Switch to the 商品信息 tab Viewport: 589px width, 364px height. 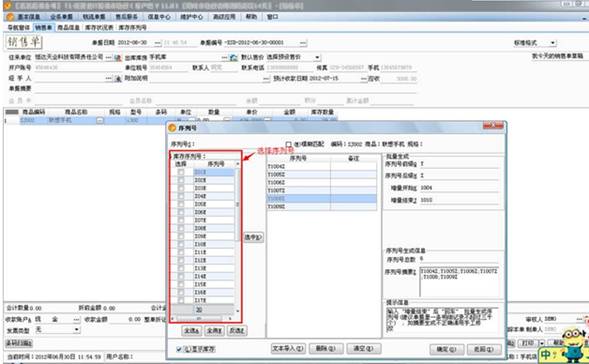68,27
